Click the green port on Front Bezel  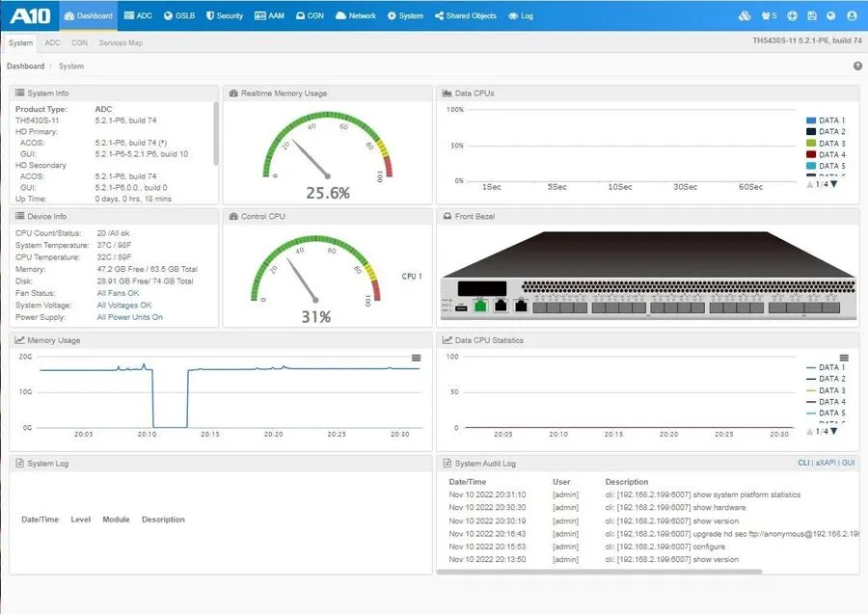(x=480, y=305)
